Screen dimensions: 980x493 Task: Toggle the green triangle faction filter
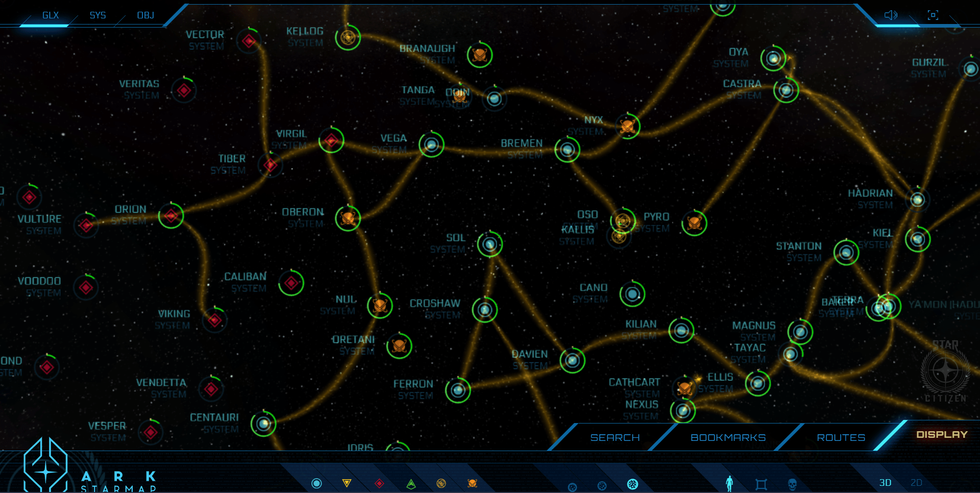pos(411,483)
